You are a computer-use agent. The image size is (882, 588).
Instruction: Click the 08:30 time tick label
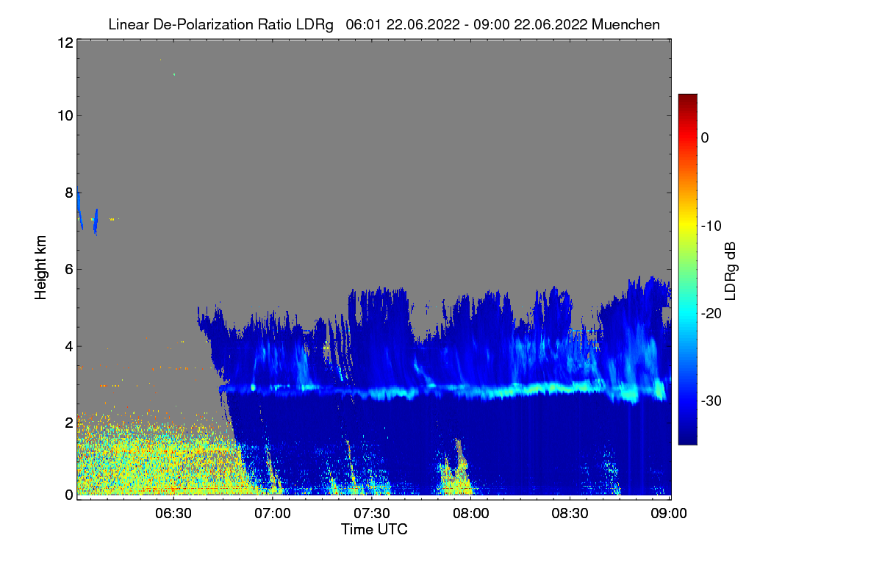click(x=571, y=513)
